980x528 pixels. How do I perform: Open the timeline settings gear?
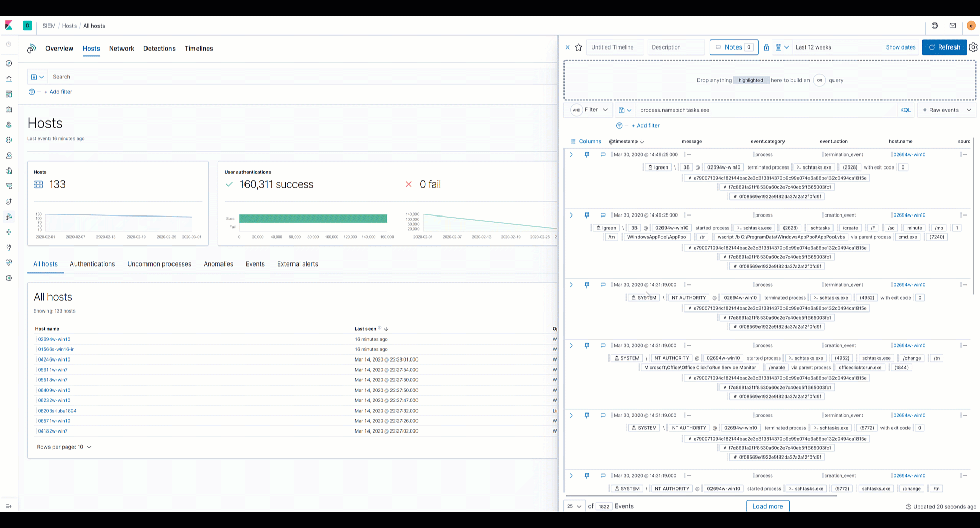(973, 47)
